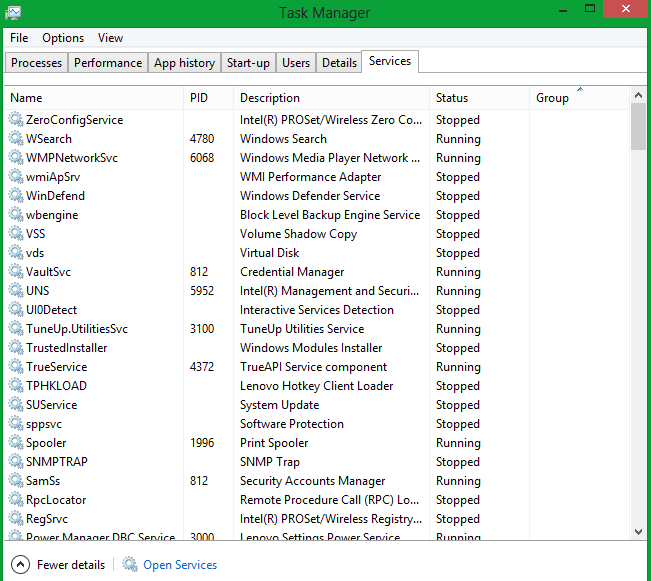Switch to the Users tab
This screenshot has height=581, width=651.
pos(296,63)
